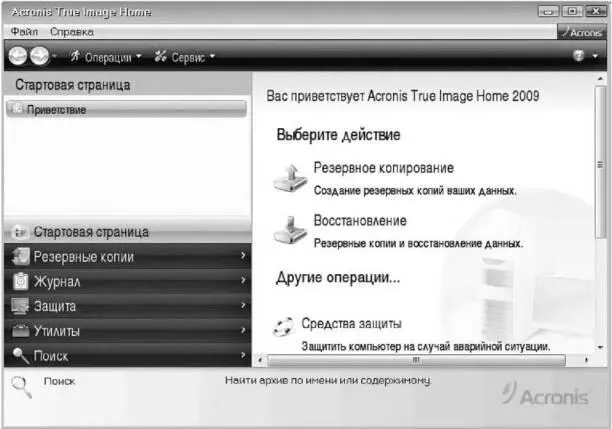
Task: Click the horizontal scrollbar thumb
Action: click(416, 360)
